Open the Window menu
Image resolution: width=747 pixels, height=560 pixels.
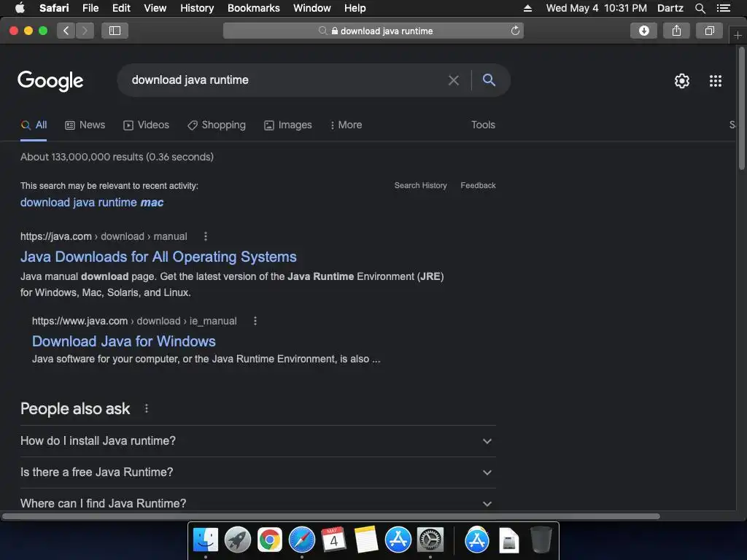point(311,8)
